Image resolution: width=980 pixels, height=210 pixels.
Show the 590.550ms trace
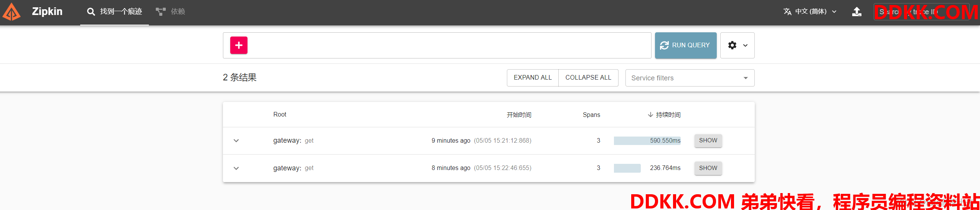(x=708, y=140)
